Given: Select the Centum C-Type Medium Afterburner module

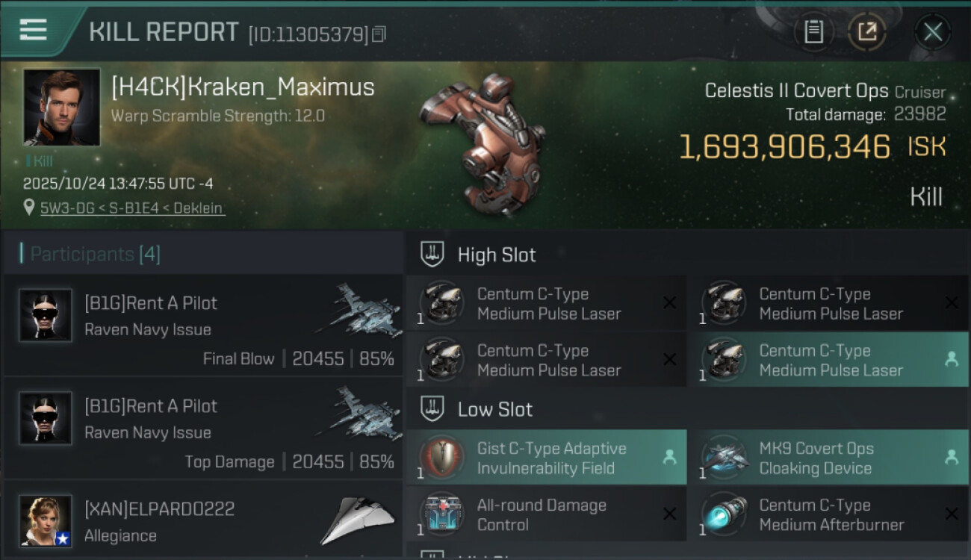Looking at the screenshot, I should click(828, 514).
